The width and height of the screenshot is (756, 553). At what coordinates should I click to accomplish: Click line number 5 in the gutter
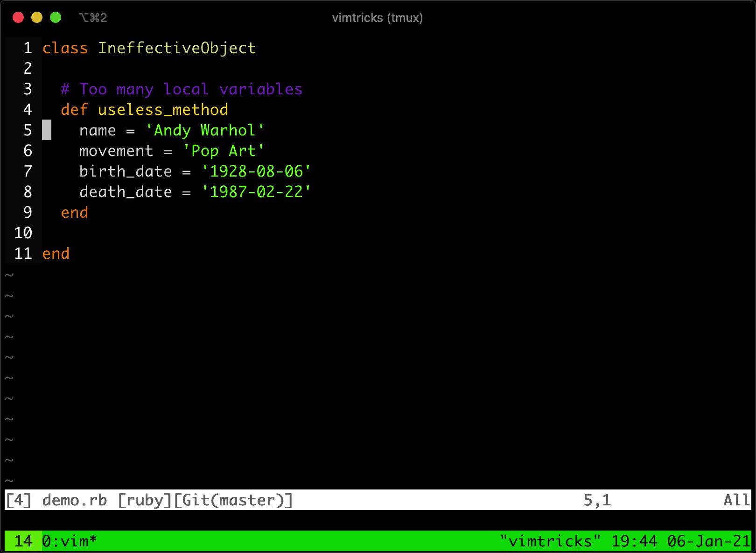coord(27,130)
